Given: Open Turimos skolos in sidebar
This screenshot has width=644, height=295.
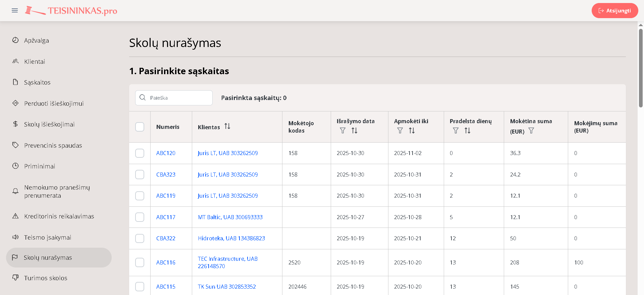Looking at the screenshot, I should pyautogui.click(x=46, y=278).
